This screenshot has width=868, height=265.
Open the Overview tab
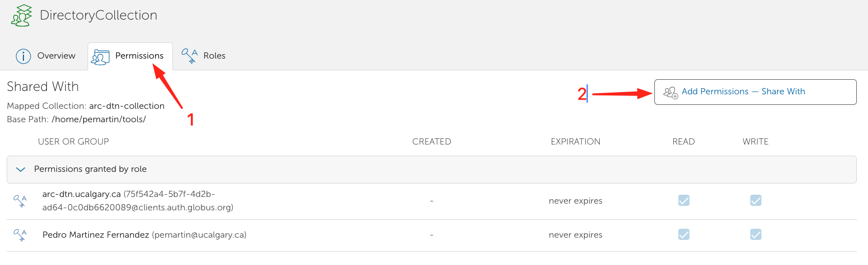(x=56, y=56)
